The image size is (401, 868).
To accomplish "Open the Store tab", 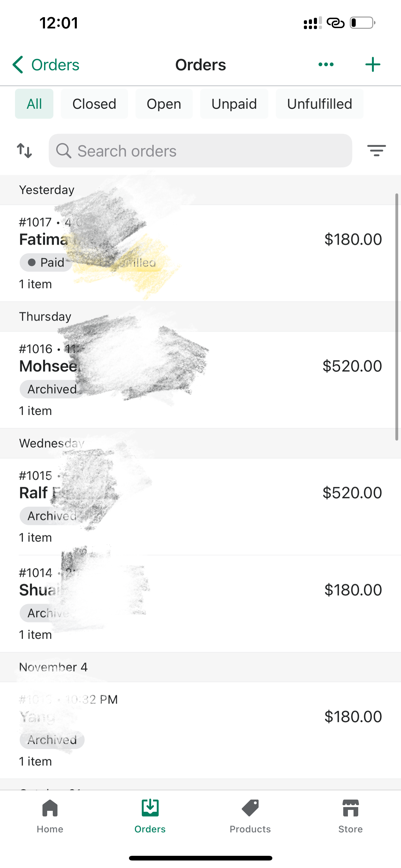I will click(350, 816).
